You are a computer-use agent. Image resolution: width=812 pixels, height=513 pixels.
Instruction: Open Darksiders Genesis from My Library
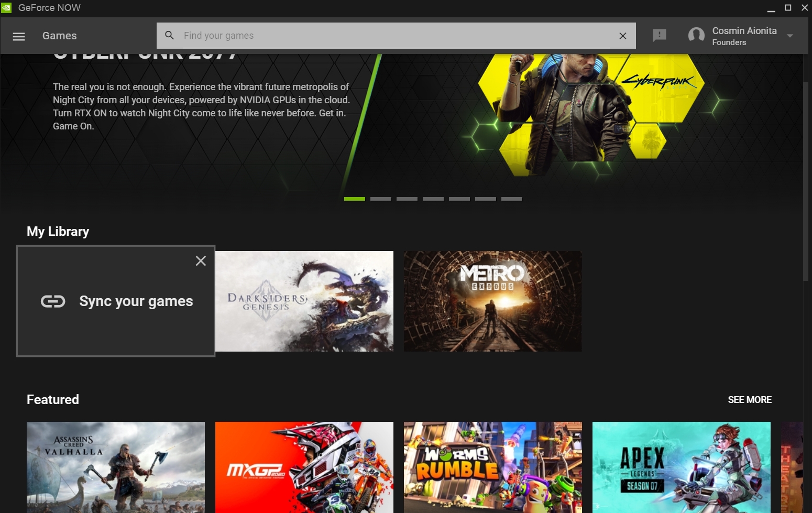304,301
